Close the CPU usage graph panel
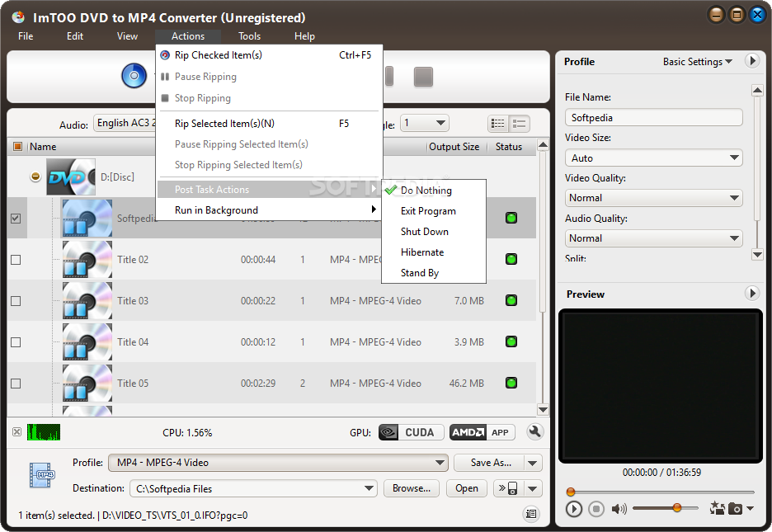 point(16,432)
